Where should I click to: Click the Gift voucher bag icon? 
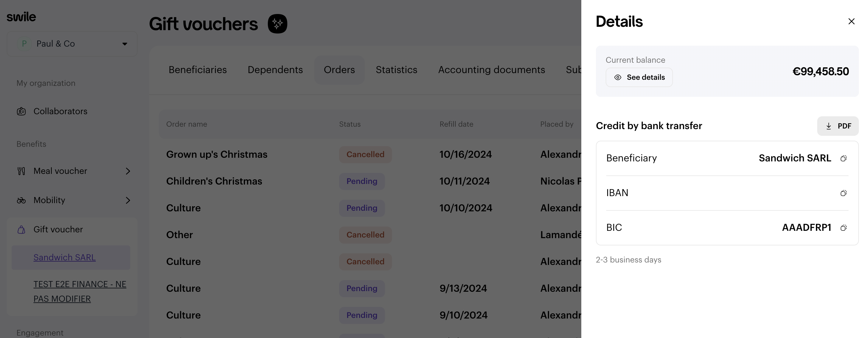[x=21, y=230]
